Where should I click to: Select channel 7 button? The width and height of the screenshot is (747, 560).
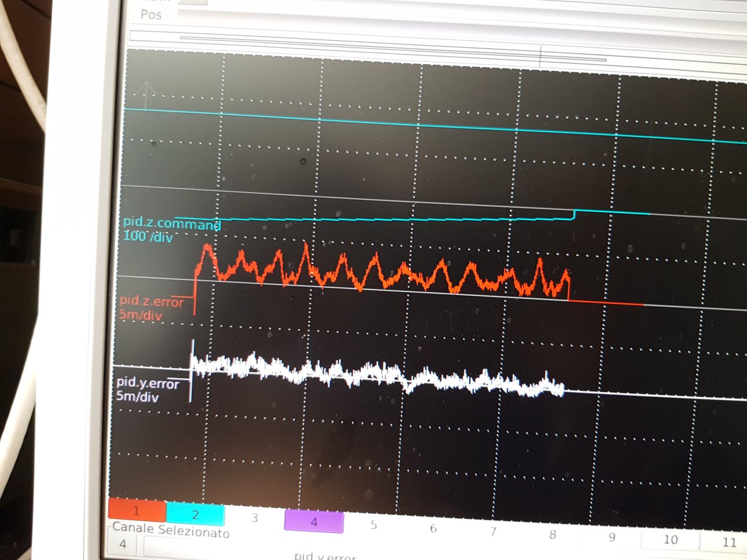493,531
